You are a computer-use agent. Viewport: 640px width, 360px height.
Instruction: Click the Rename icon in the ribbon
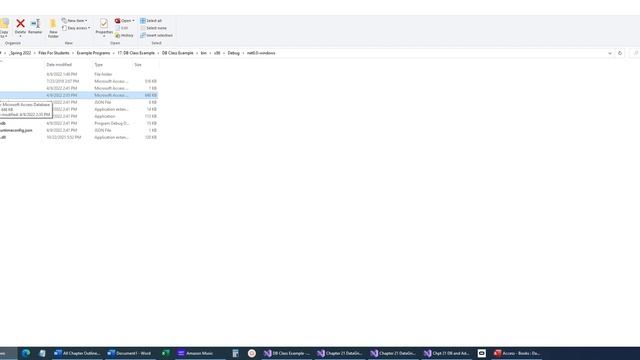click(x=35, y=24)
